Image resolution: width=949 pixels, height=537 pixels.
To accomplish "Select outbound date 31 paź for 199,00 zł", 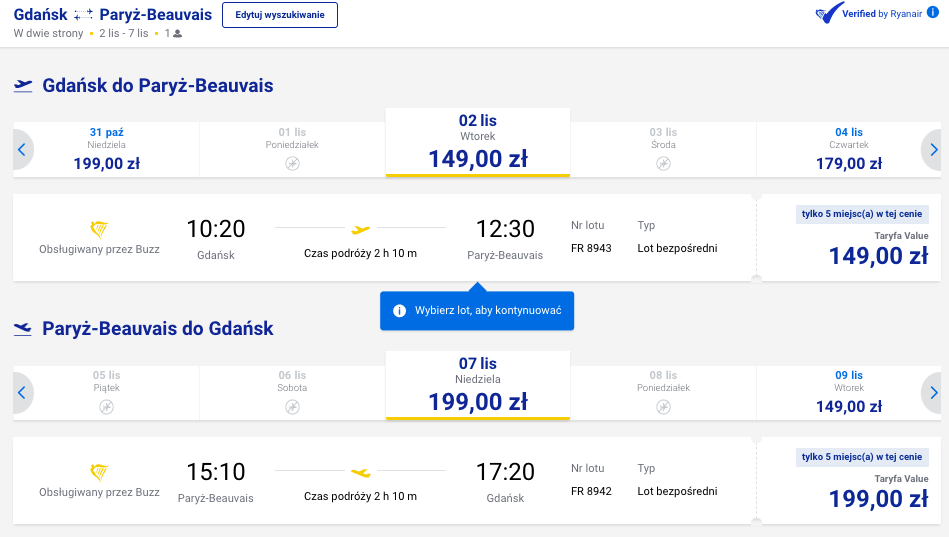I will 107,149.
